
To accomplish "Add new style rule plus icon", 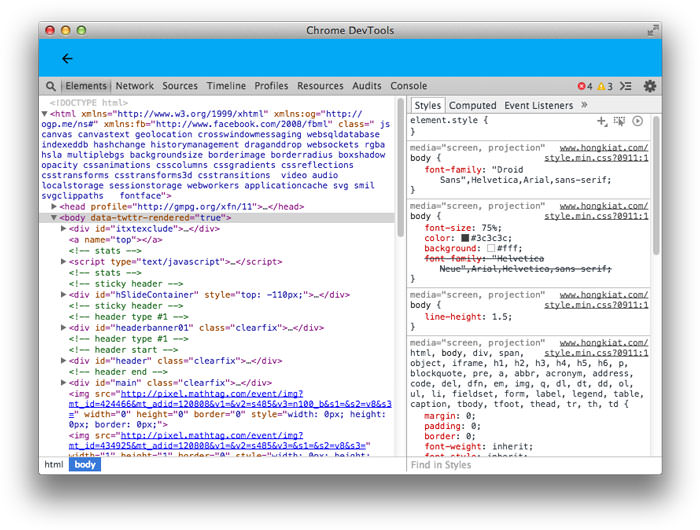I will [602, 121].
